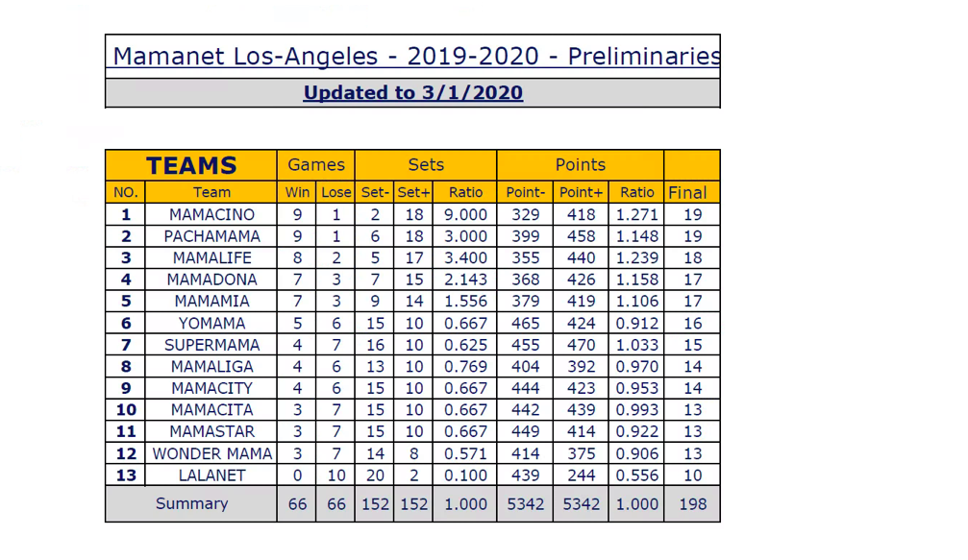The width and height of the screenshot is (968, 560).
Task: Select the Point+ column header
Action: click(581, 192)
